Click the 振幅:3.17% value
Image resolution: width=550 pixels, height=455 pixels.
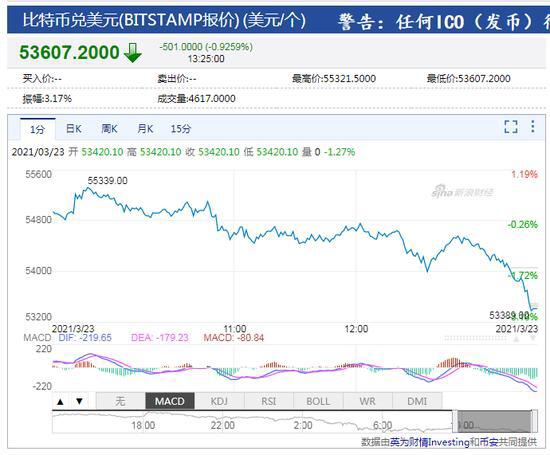coord(47,99)
